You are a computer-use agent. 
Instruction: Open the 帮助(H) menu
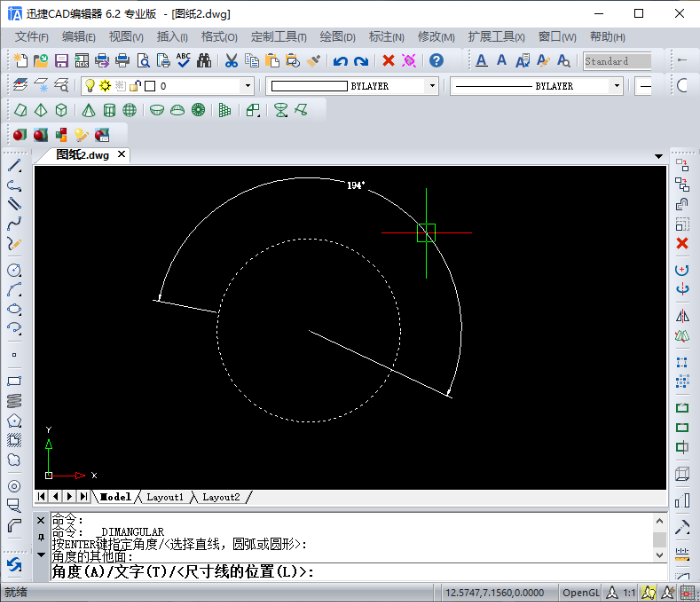pyautogui.click(x=608, y=37)
